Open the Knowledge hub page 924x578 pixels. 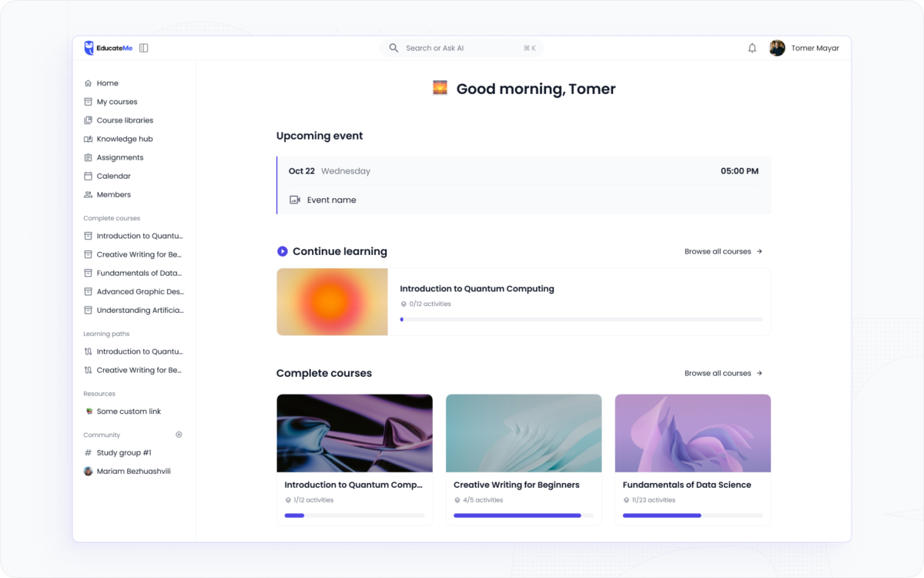pos(124,139)
